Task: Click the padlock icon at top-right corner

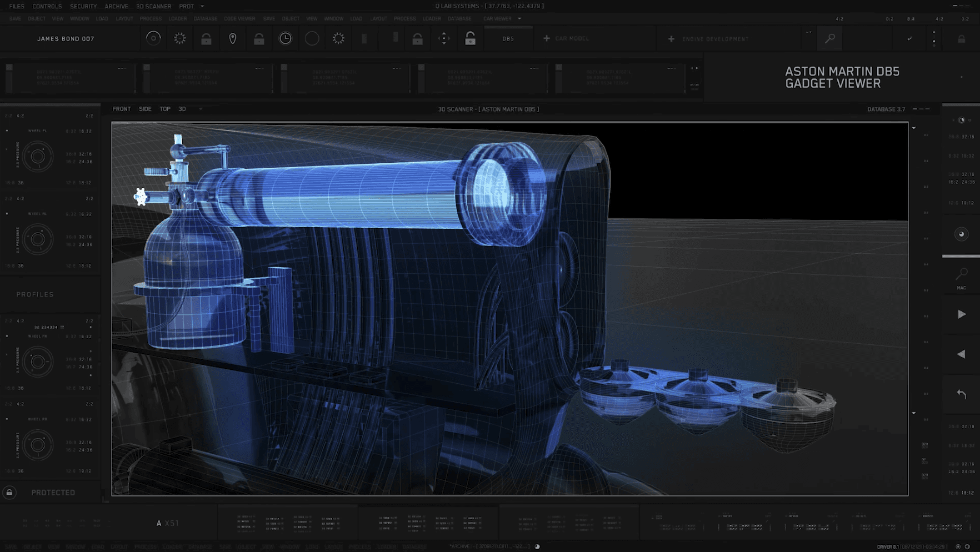Action: (961, 39)
